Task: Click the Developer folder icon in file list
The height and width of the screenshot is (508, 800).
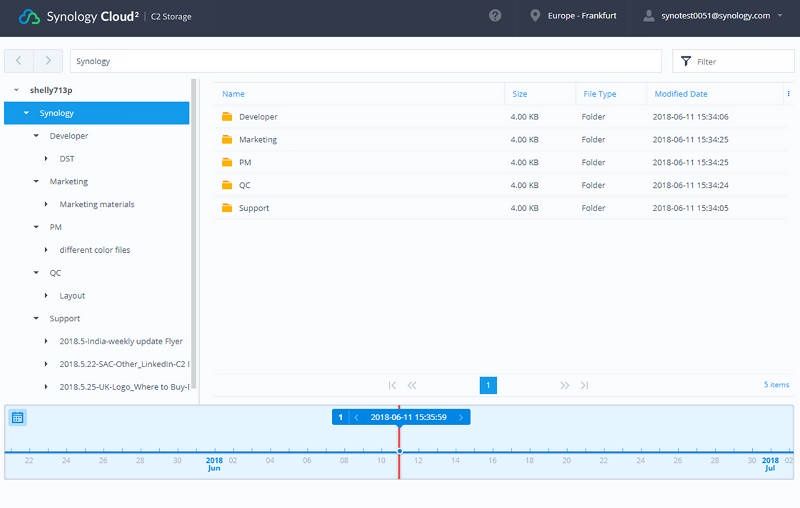Action: tap(227, 116)
